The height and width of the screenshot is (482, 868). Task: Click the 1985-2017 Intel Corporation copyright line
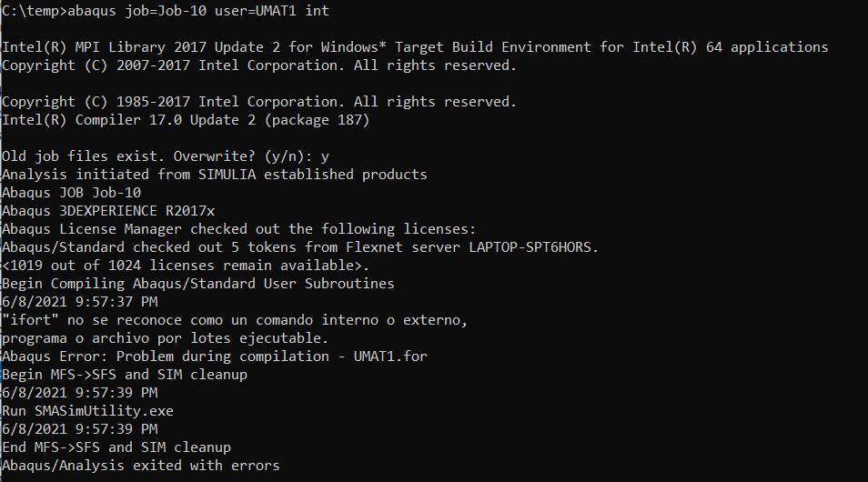point(259,102)
